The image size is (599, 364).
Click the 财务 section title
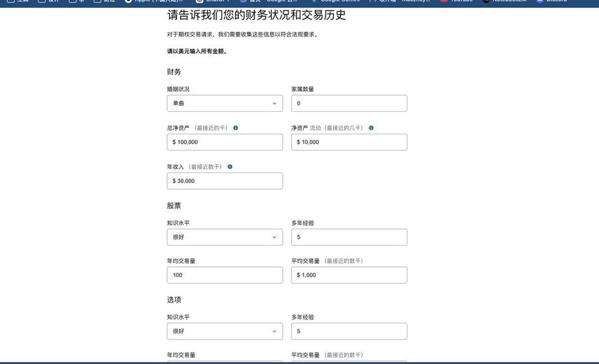pyautogui.click(x=174, y=72)
